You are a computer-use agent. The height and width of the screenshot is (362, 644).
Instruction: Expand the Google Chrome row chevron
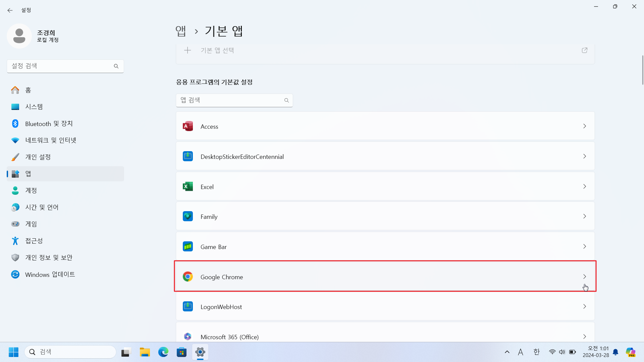point(585,277)
